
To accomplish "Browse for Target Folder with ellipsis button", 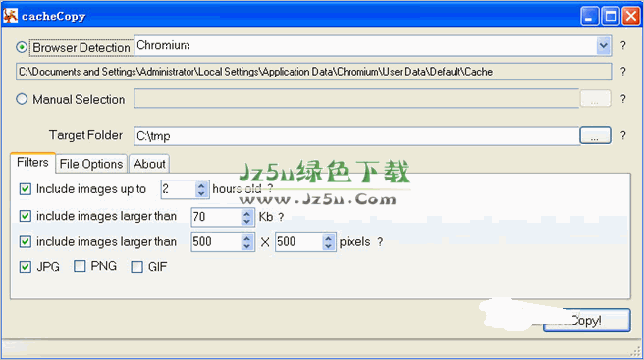I will point(595,135).
